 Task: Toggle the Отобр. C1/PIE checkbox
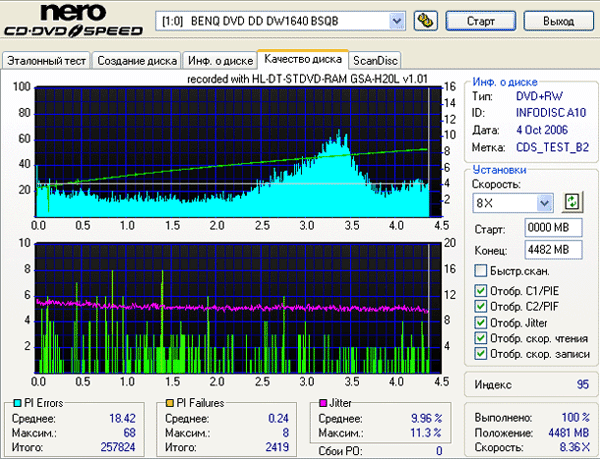click(x=481, y=291)
